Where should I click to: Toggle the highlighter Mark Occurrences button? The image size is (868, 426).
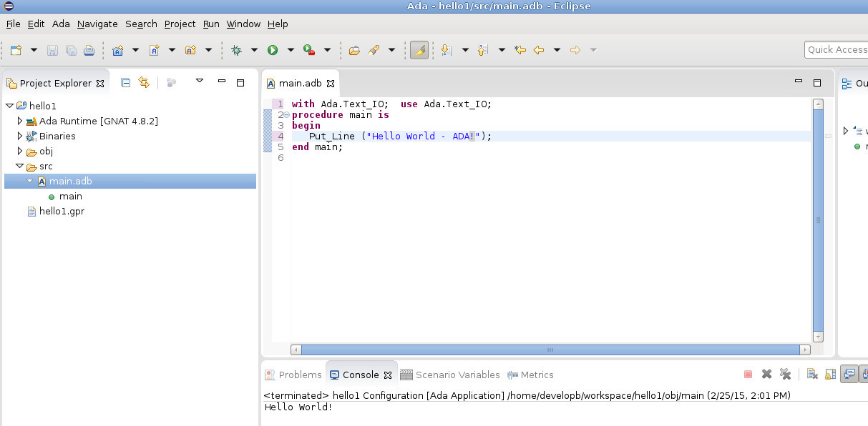[x=419, y=50]
